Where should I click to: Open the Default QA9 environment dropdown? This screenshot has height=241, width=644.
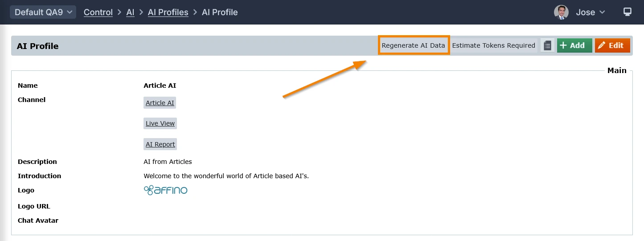point(43,12)
